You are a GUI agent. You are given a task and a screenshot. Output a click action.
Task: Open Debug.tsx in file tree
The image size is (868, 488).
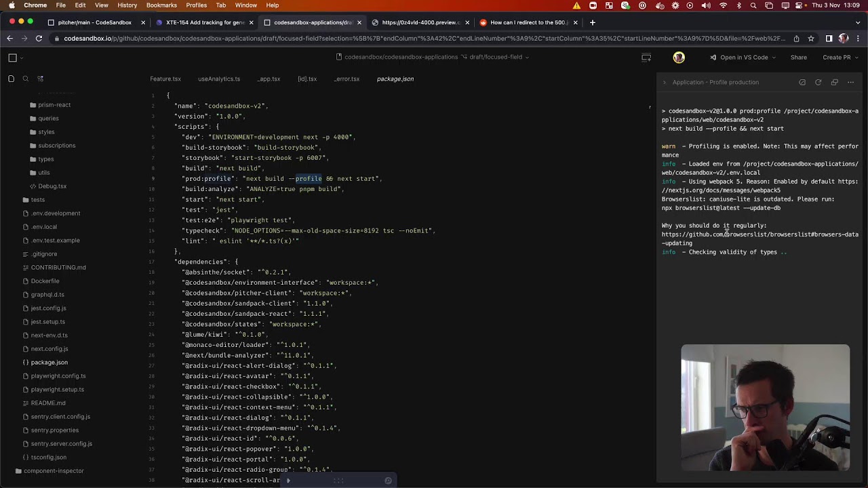point(52,186)
